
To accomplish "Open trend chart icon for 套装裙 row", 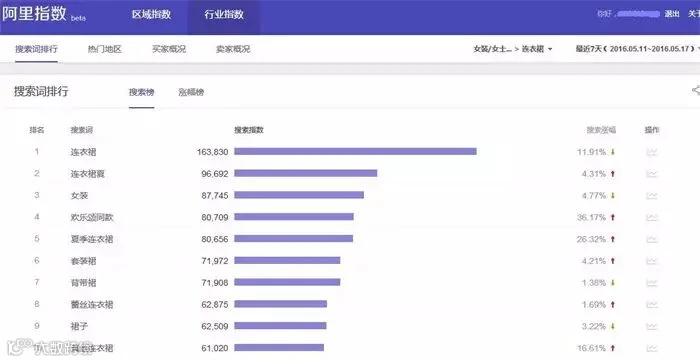I will point(652,261).
